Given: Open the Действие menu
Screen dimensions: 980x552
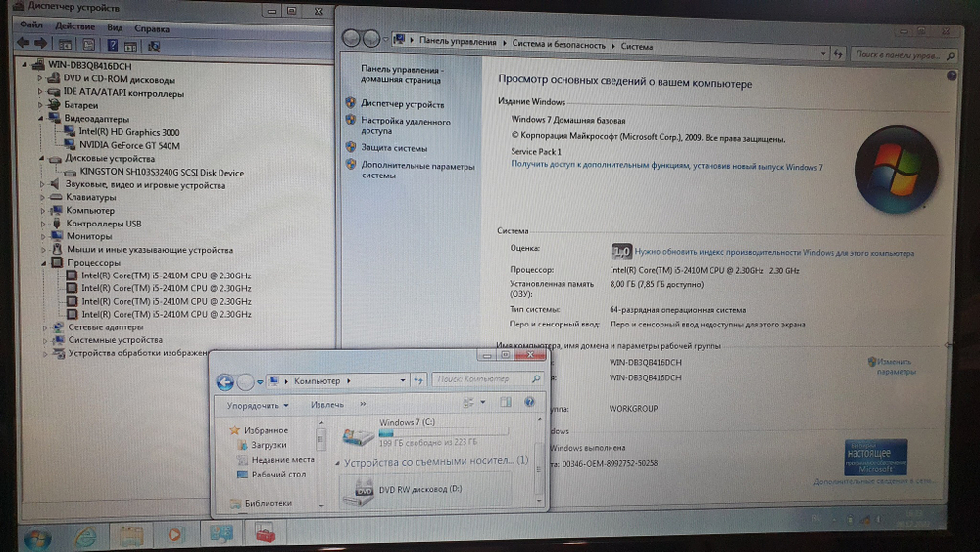Looking at the screenshot, I should [74, 26].
